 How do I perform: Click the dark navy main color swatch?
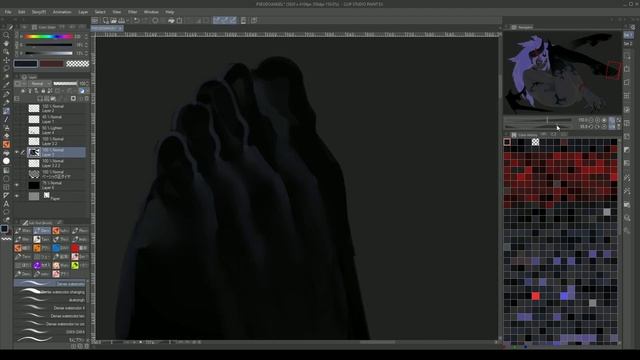[26, 64]
